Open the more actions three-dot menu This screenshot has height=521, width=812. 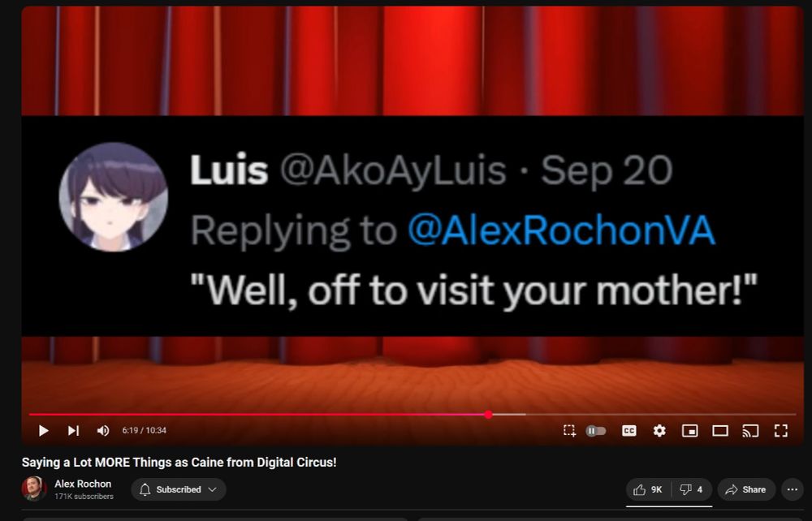[x=793, y=489]
